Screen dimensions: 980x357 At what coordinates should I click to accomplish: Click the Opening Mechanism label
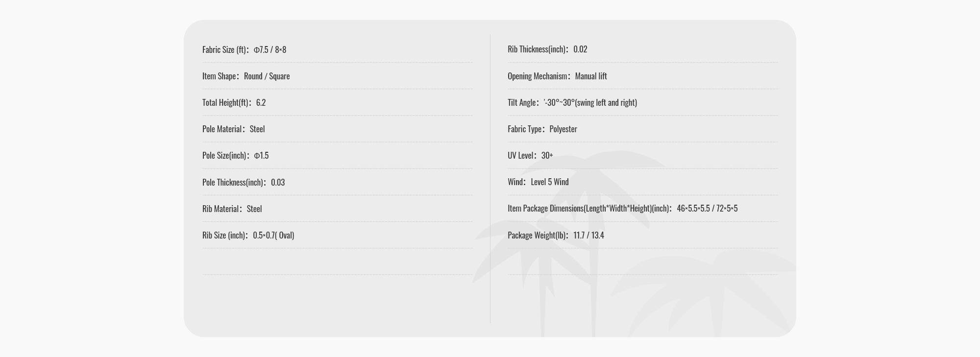click(x=539, y=76)
